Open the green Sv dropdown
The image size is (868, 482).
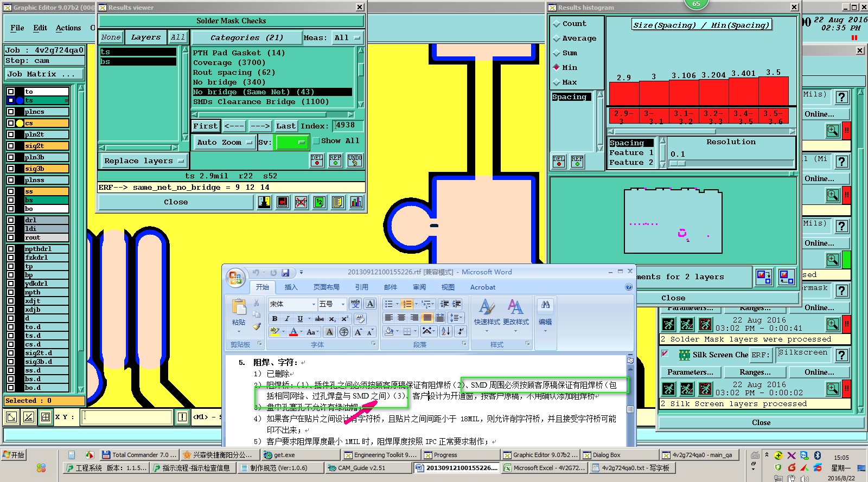291,142
